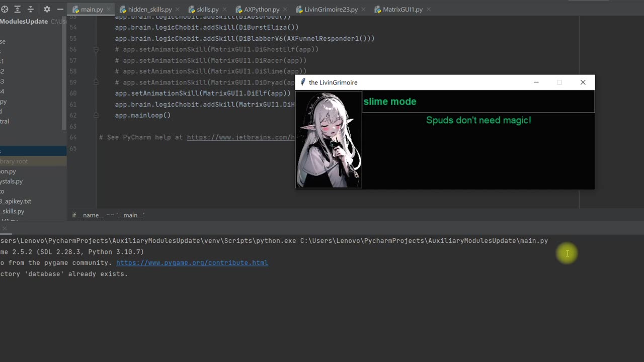Click line 60 setAnimationSkill DiElf code
The width and height of the screenshot is (644, 362).
[x=203, y=94]
